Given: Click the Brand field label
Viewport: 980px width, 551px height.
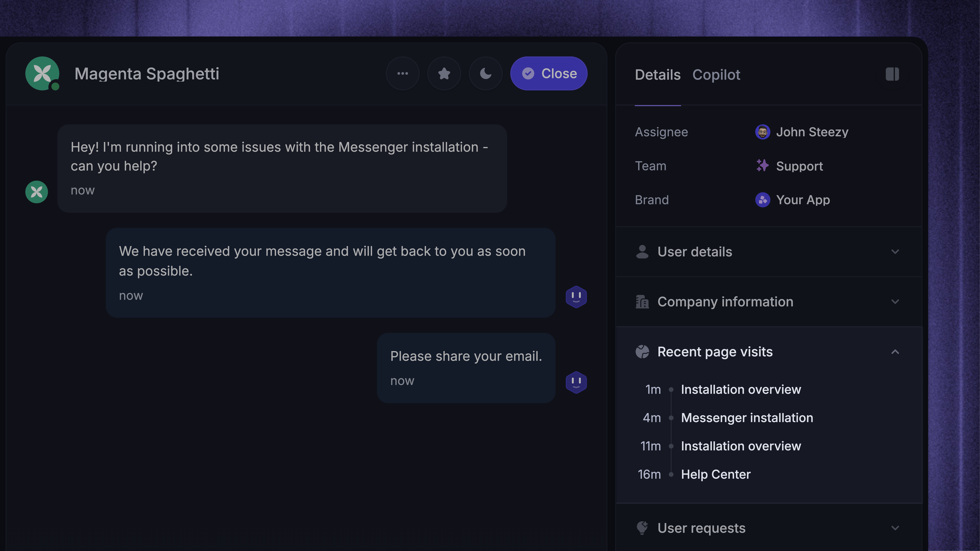Looking at the screenshot, I should coord(652,200).
